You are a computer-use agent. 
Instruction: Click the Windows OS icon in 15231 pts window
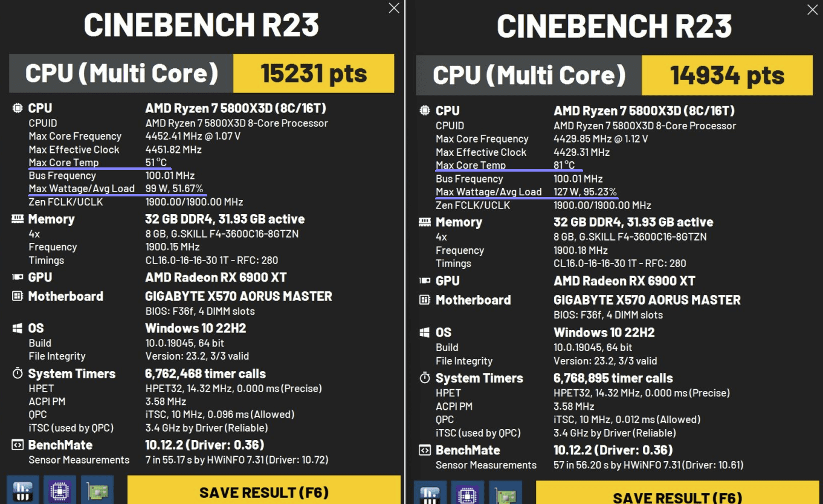point(17,328)
